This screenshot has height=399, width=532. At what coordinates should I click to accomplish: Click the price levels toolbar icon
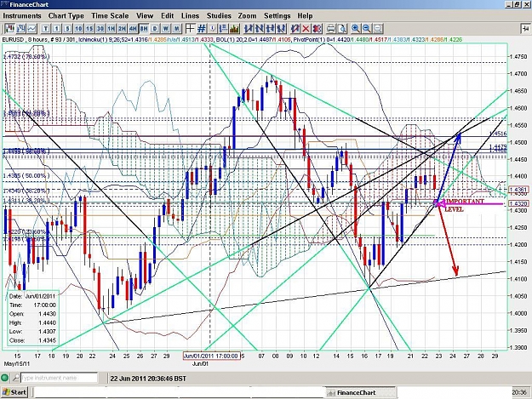pos(224,28)
